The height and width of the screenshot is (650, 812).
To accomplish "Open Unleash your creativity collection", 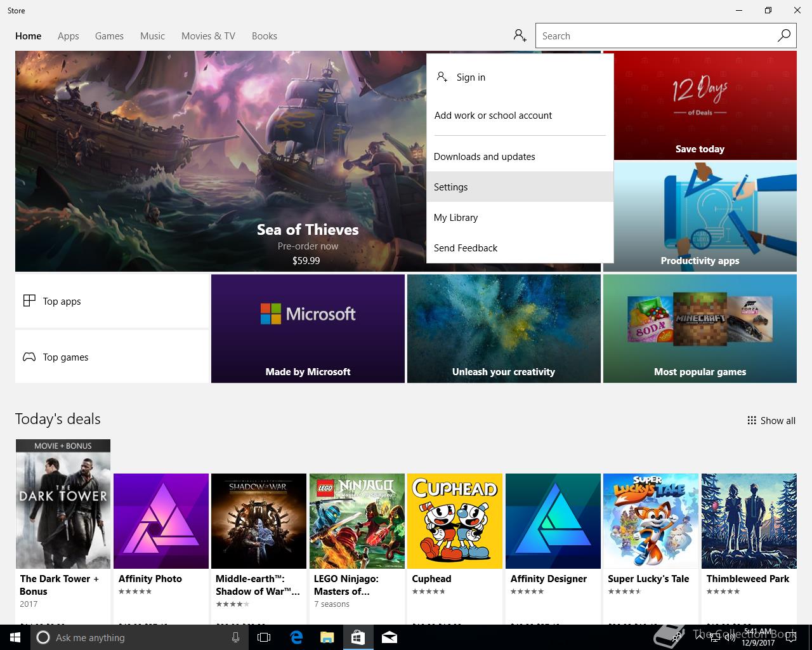I will coord(504,328).
